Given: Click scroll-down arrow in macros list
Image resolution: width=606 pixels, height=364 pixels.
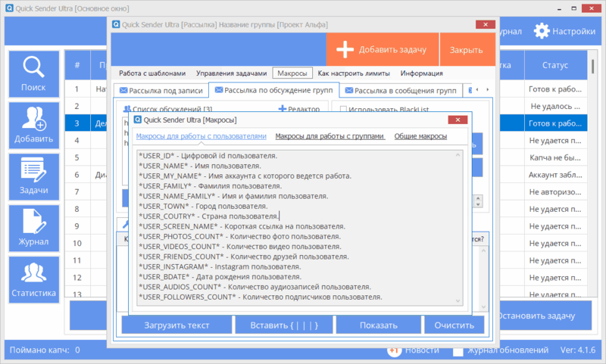Looking at the screenshot, I should [x=458, y=300].
